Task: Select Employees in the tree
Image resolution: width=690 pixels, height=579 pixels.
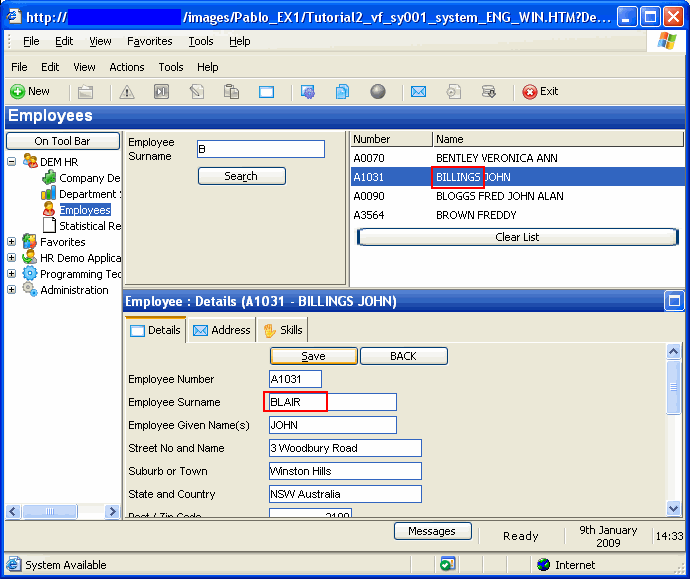Action: (85, 210)
